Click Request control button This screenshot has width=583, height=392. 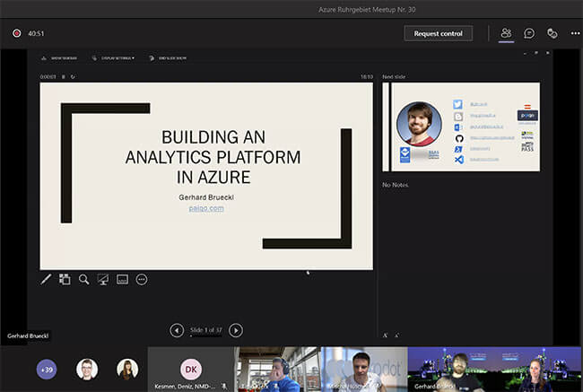coord(438,33)
